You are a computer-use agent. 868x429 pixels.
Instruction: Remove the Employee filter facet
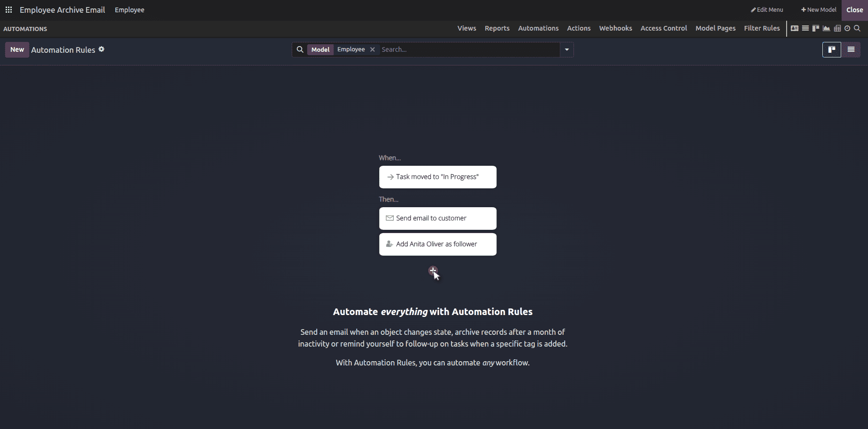372,49
